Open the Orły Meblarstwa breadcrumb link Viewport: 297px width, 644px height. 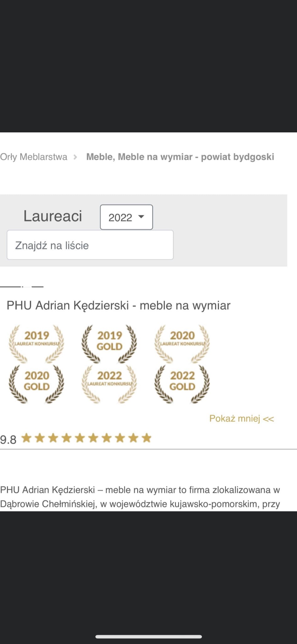tap(34, 157)
